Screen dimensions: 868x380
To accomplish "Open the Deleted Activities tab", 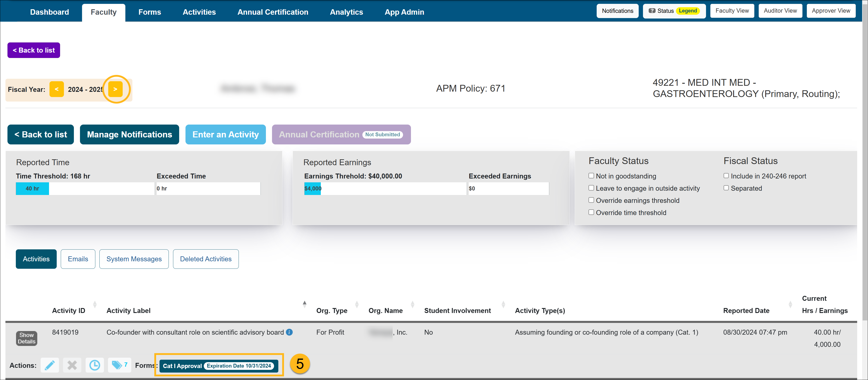I will (x=206, y=258).
